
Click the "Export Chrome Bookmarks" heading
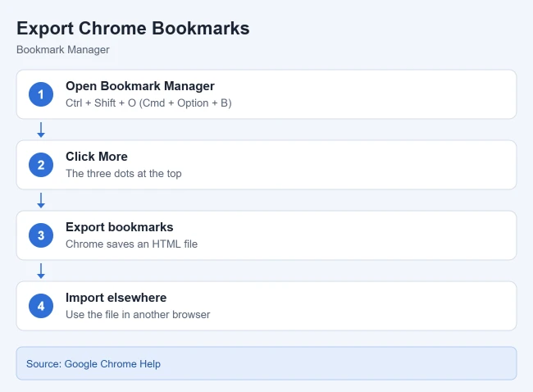click(133, 29)
